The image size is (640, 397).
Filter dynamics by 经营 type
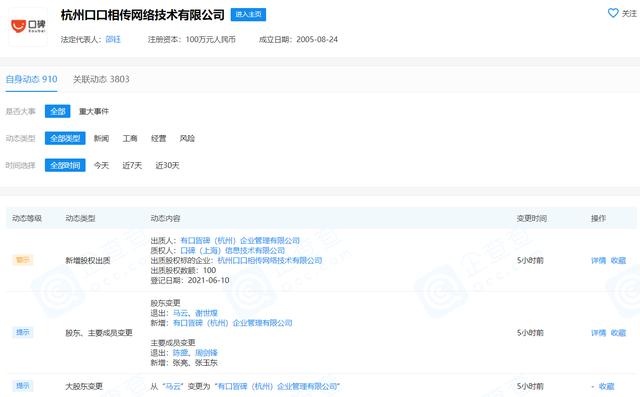point(158,138)
